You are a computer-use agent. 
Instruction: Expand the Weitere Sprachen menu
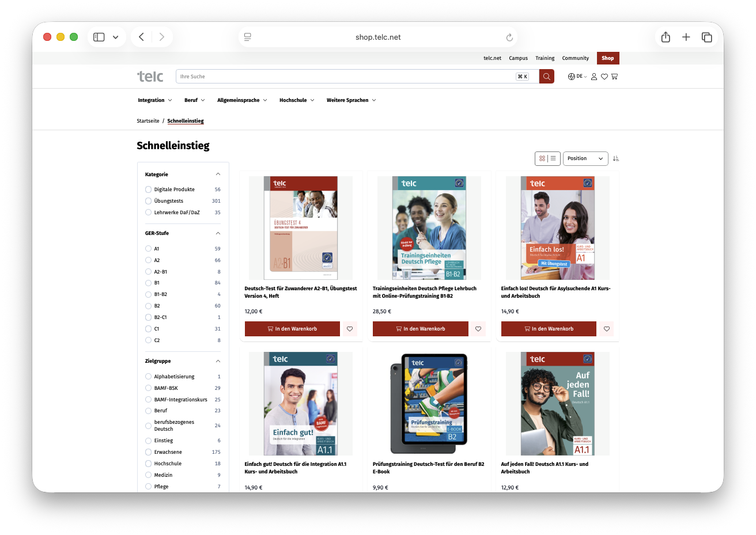coord(351,100)
